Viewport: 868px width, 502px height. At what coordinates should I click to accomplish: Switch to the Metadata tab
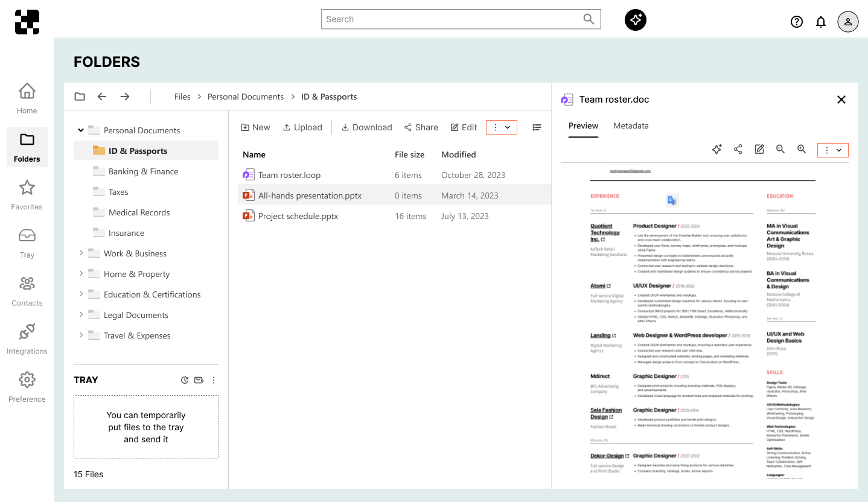(631, 126)
